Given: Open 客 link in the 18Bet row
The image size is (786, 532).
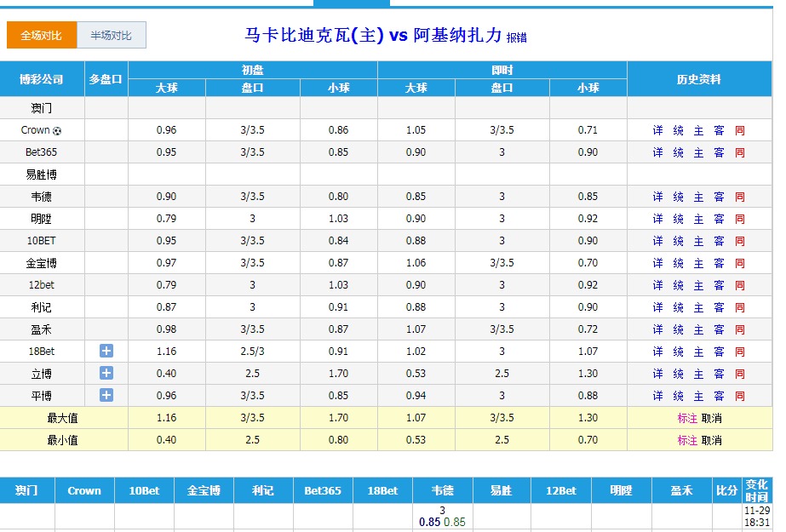Looking at the screenshot, I should 720,352.
